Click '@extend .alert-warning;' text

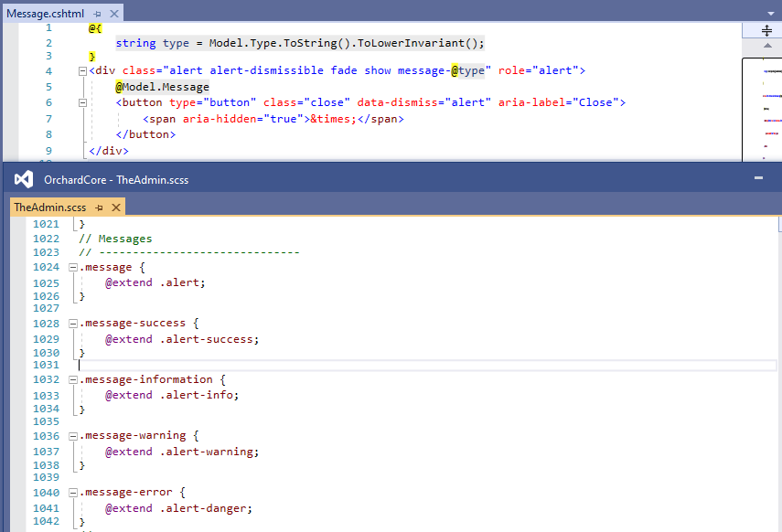tap(182, 452)
